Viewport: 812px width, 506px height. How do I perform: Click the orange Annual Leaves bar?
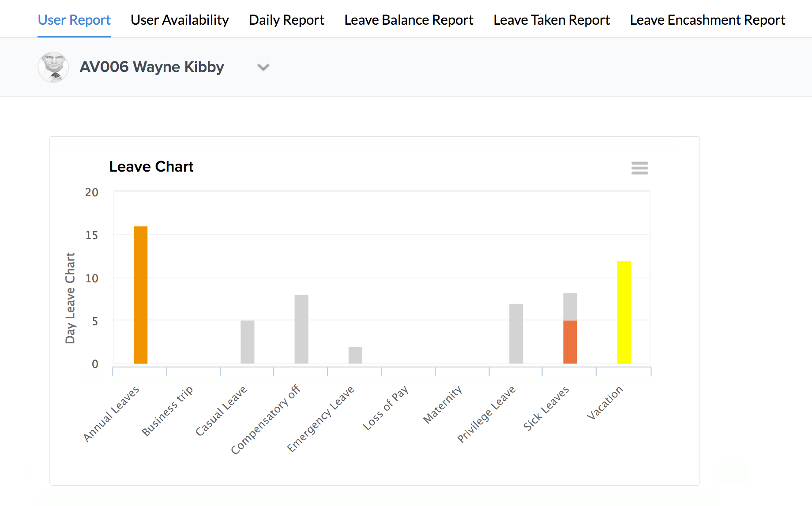coord(140,295)
